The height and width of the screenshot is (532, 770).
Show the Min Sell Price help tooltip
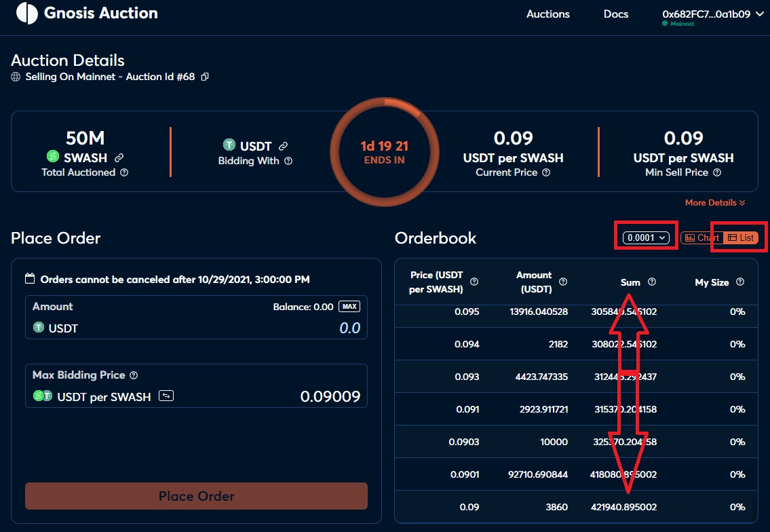[x=717, y=172]
